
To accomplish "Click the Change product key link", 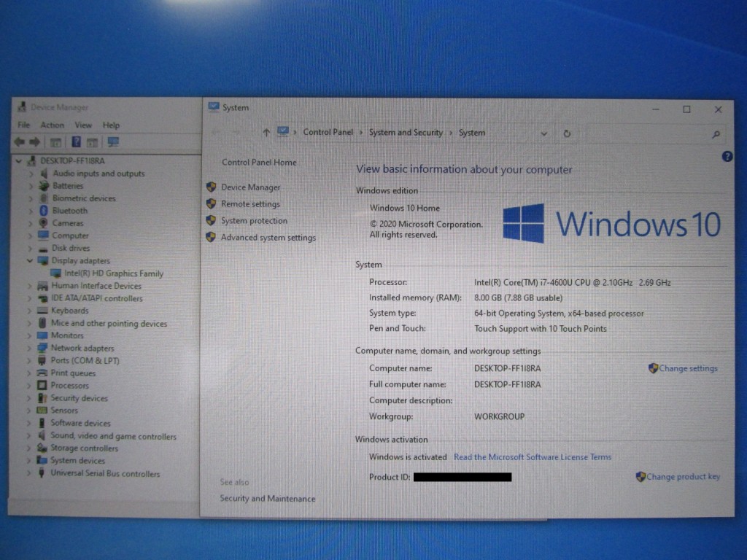I will click(x=683, y=477).
